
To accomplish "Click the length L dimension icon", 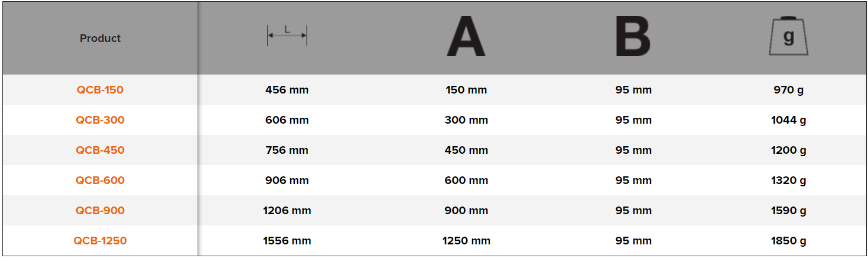I will click(x=287, y=36).
